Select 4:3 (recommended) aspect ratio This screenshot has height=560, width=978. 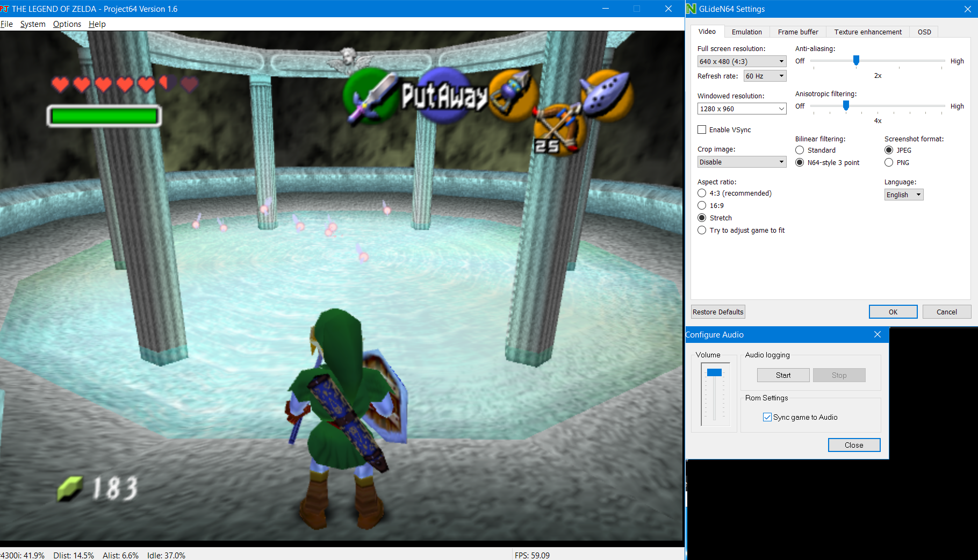point(702,193)
